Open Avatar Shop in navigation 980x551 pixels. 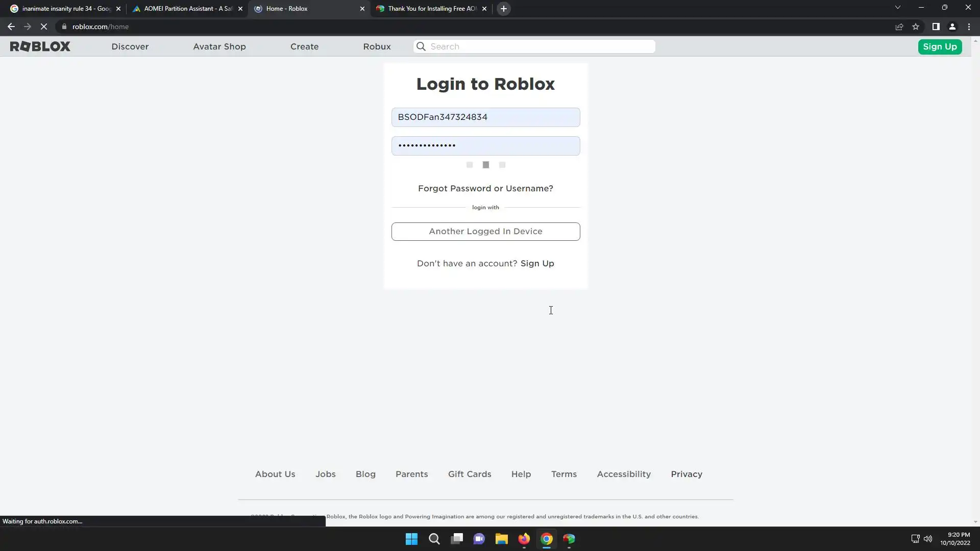219,46
